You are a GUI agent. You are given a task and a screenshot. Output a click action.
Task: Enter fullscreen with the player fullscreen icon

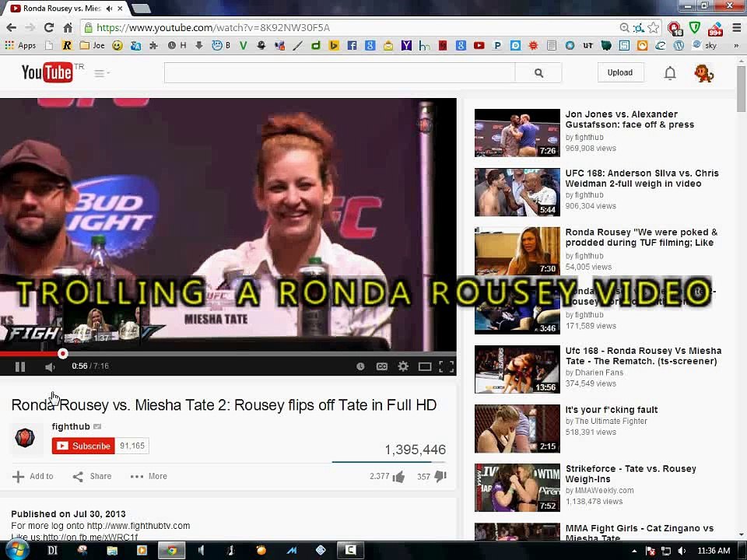coord(446,366)
